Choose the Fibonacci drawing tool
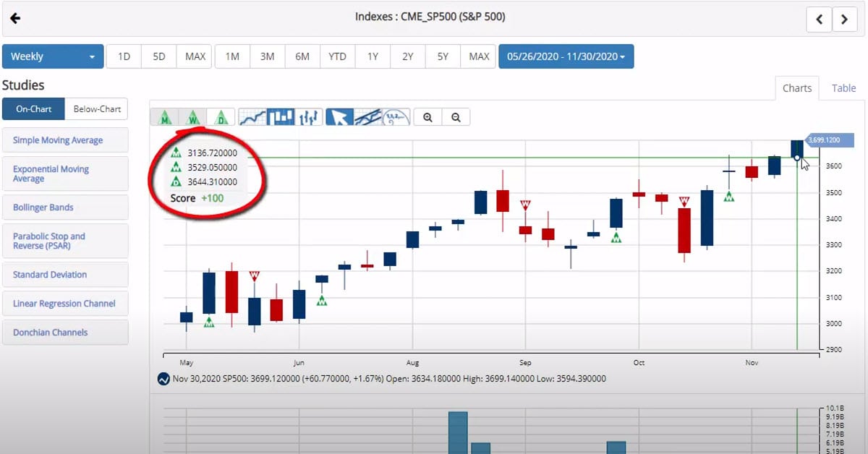Screen dimensions: 868x454 396,117
